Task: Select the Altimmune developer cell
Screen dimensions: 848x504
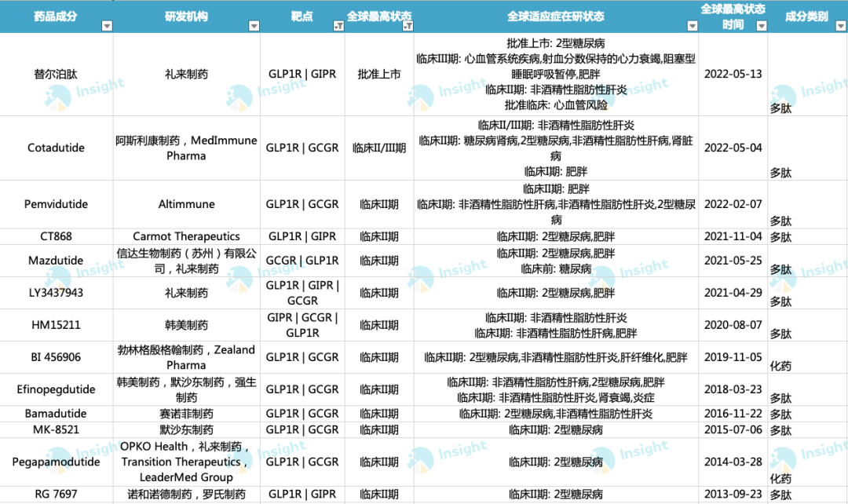Action: (x=186, y=204)
